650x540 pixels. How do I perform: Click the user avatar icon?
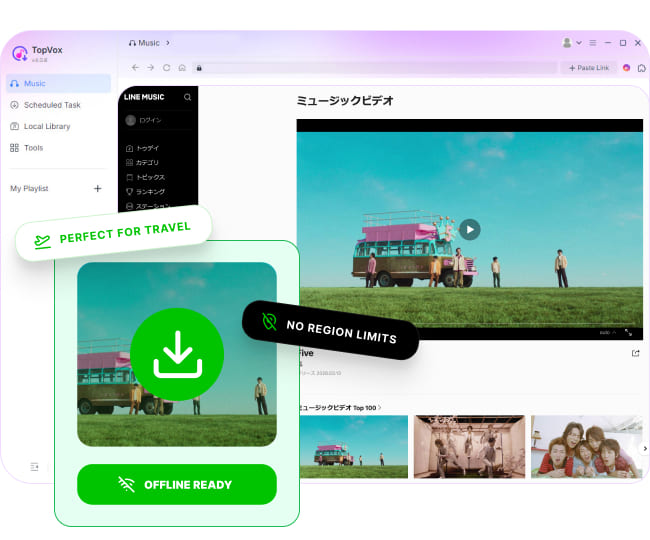(567, 42)
